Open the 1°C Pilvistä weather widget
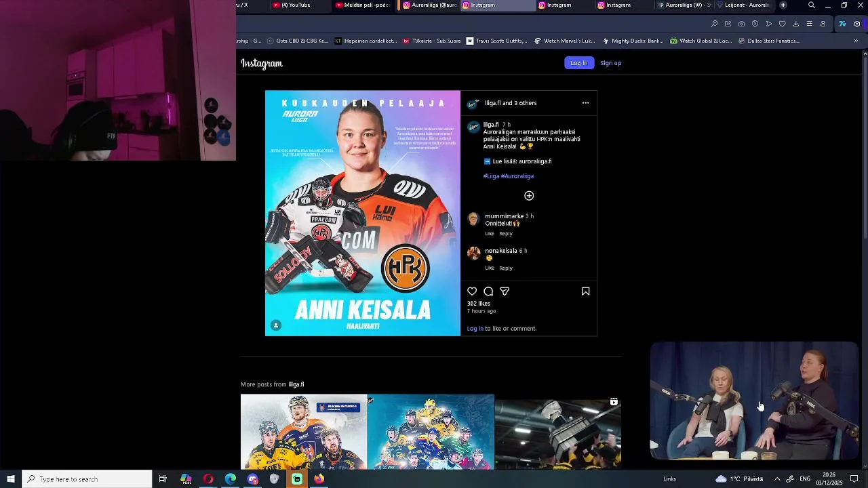Viewport: 868px width, 488px height. (740, 479)
